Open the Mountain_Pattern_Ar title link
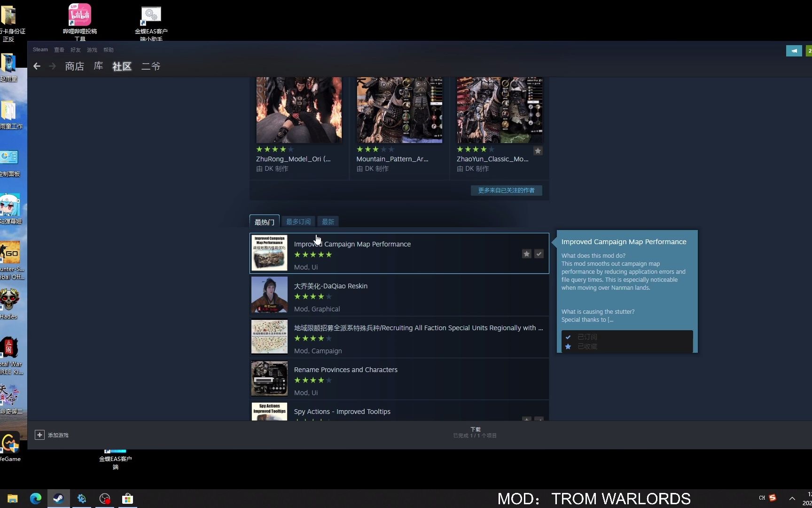812x508 pixels. click(392, 159)
